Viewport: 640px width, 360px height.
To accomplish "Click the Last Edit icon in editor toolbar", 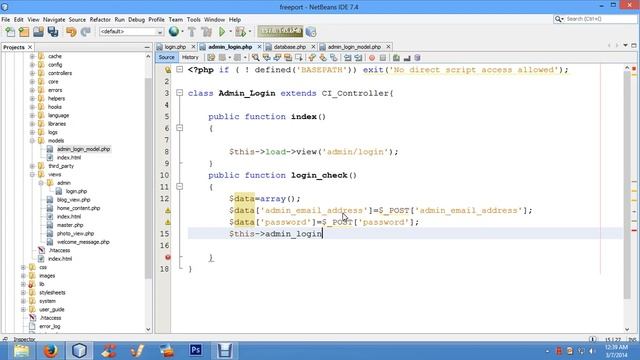I will pyautogui.click(x=211, y=58).
